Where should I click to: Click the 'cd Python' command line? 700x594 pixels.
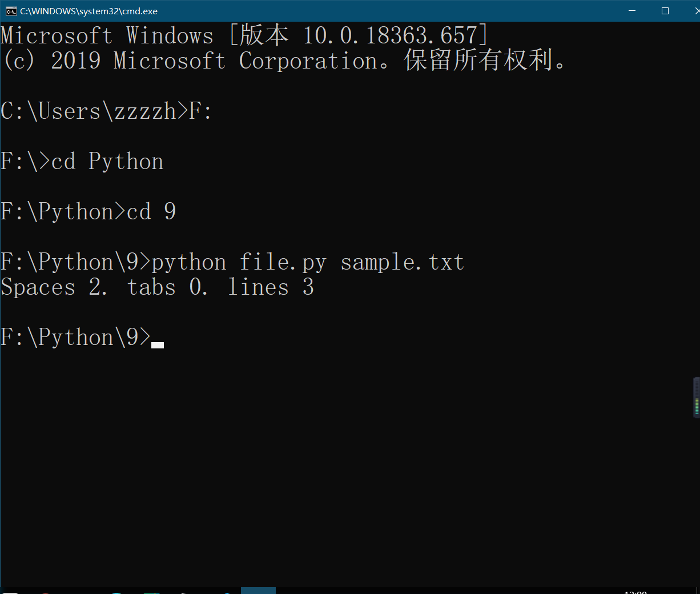click(x=107, y=162)
